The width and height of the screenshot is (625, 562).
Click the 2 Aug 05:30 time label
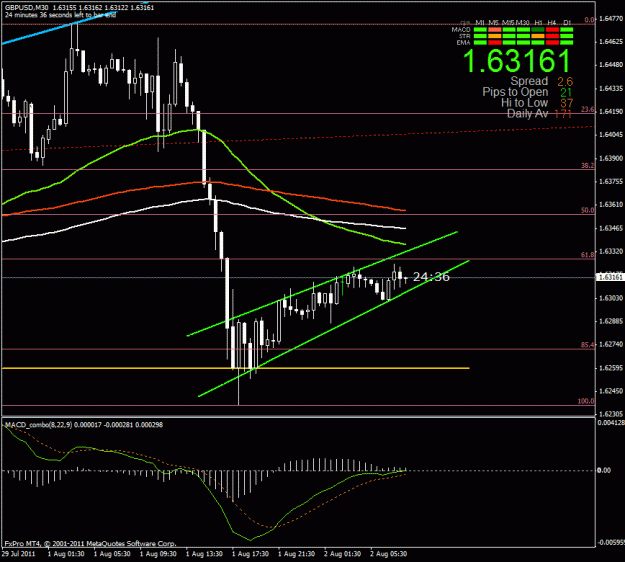coord(389,554)
